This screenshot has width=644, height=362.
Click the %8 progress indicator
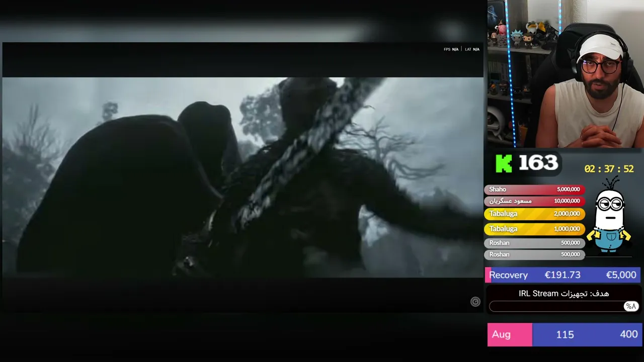coord(630,306)
